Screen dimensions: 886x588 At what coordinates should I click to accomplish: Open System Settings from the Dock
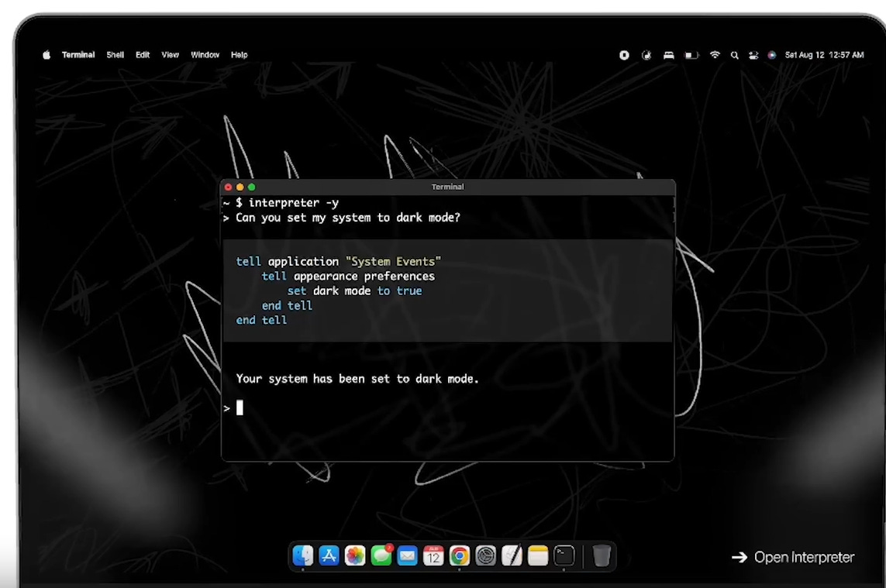pyautogui.click(x=485, y=555)
